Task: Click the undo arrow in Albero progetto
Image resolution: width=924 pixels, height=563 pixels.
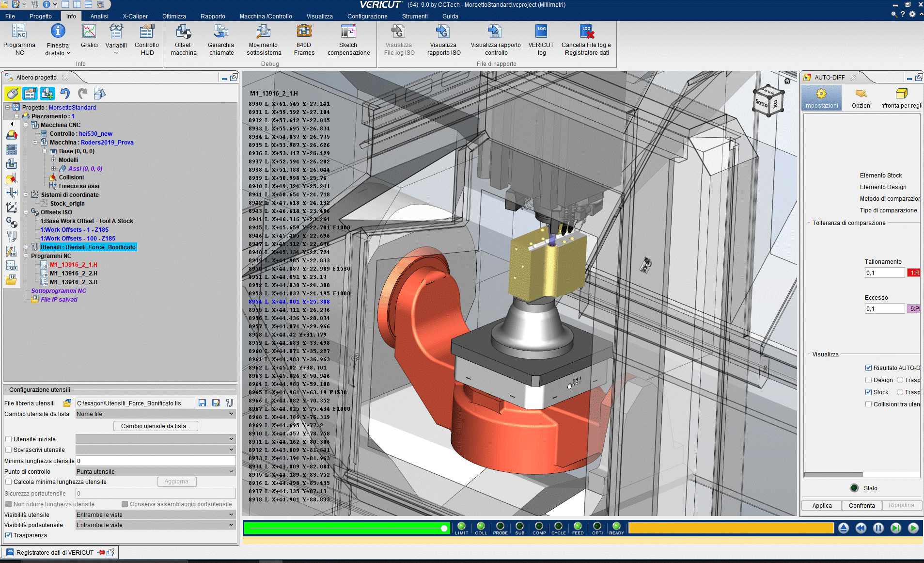Action: pyautogui.click(x=65, y=94)
